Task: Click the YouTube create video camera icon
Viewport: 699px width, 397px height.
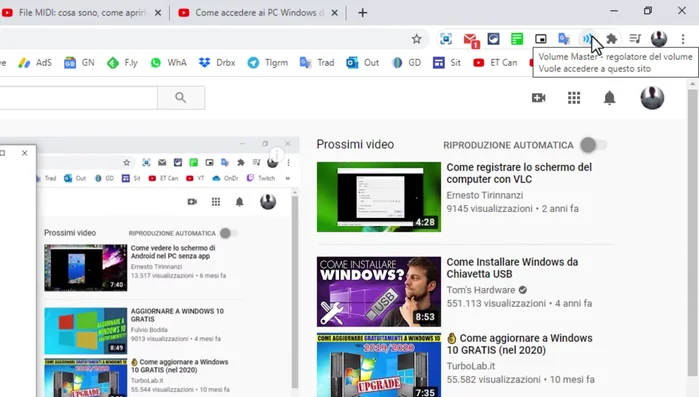Action: [539, 98]
